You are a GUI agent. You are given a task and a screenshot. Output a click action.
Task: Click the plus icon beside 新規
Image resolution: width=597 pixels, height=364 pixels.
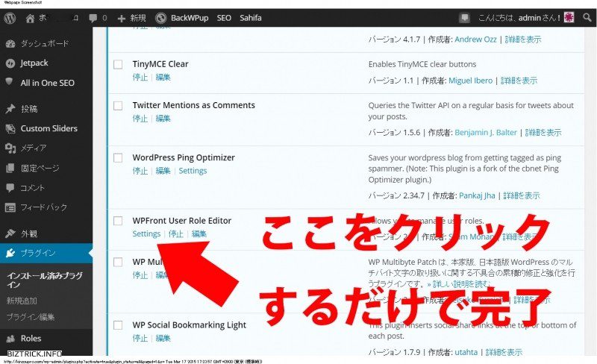click(121, 19)
